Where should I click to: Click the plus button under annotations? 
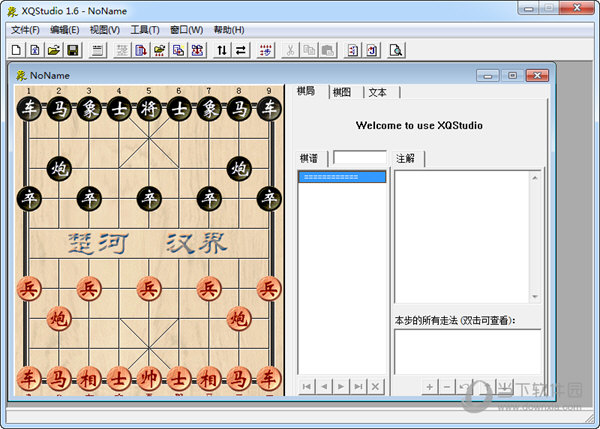(429, 386)
